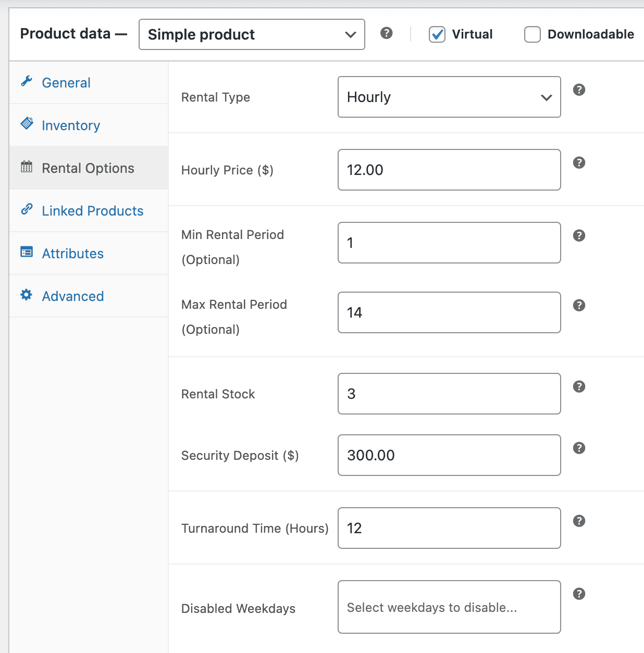Click the Disabled Weekdays label

pyautogui.click(x=238, y=609)
